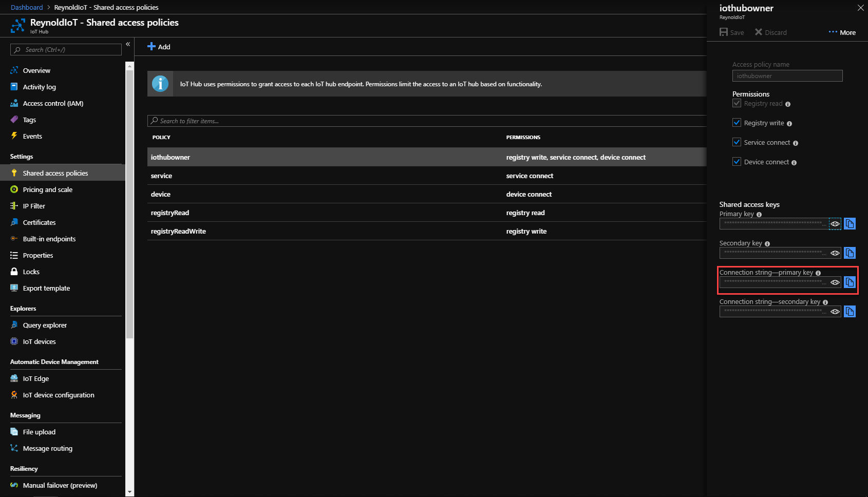Show the connection string—secondary key value
This screenshot has height=497, width=868.
835,311
